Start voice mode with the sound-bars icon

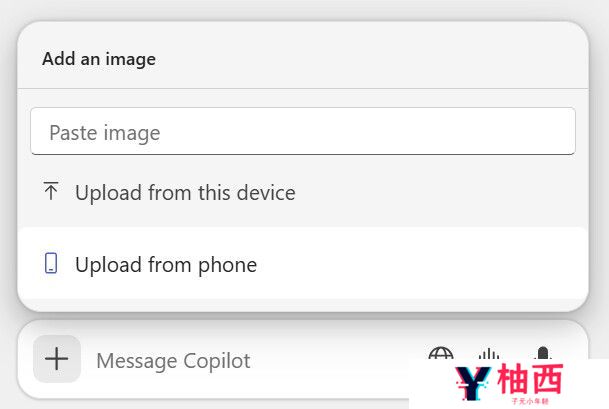(489, 353)
